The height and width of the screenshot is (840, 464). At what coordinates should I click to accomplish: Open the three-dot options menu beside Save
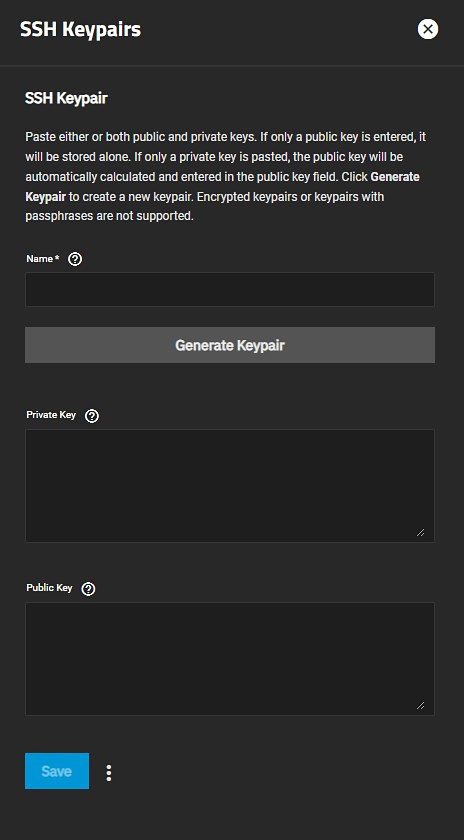(x=109, y=772)
